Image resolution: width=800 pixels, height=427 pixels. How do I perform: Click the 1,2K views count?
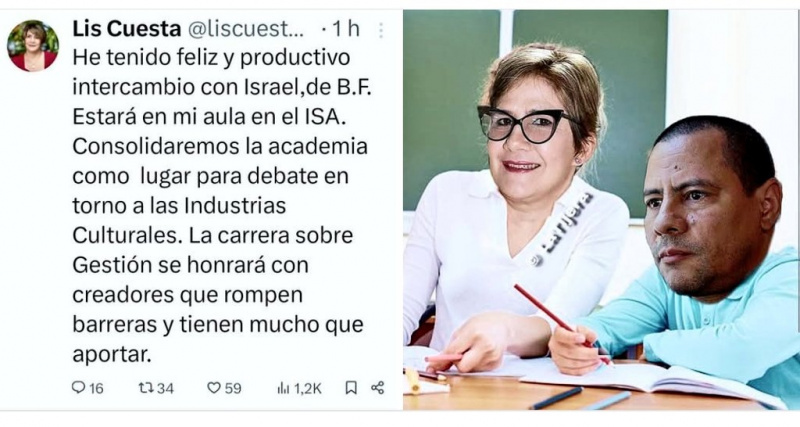coord(308,389)
